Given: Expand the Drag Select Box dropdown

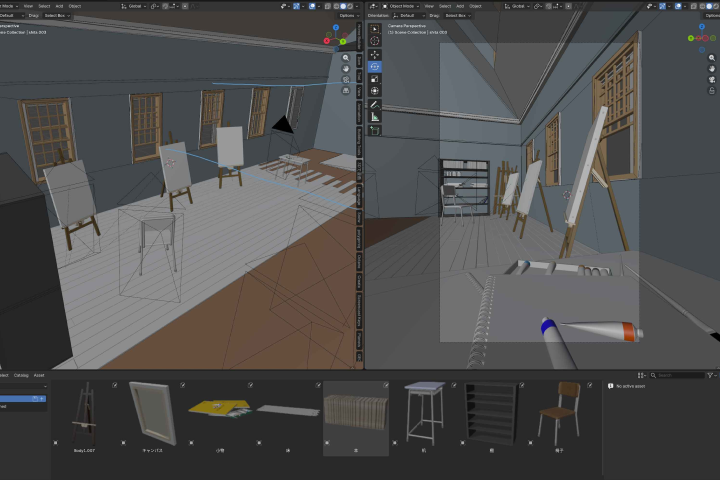Looking at the screenshot, I should [458, 16].
